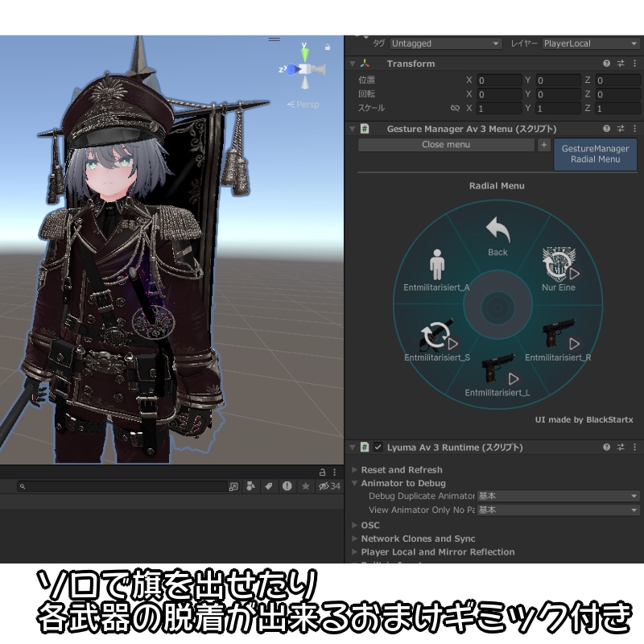Screen dimensions: 644x644
Task: Switch Persp projection mode label
Action: [x=303, y=105]
